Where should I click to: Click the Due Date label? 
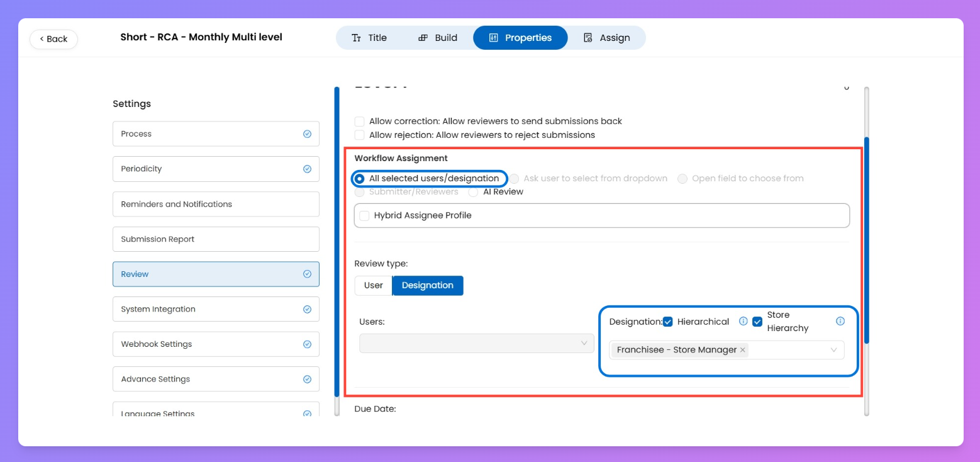376,409
